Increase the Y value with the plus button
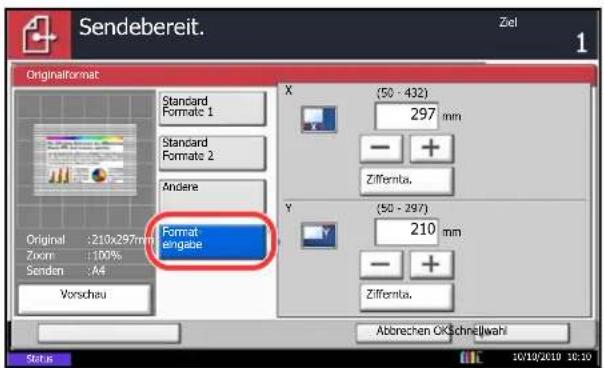Image resolution: width=604 pixels, height=368 pixels. [431, 264]
